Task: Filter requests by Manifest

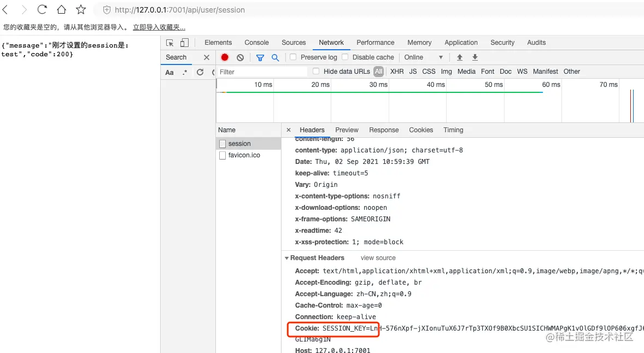Action: [546, 72]
